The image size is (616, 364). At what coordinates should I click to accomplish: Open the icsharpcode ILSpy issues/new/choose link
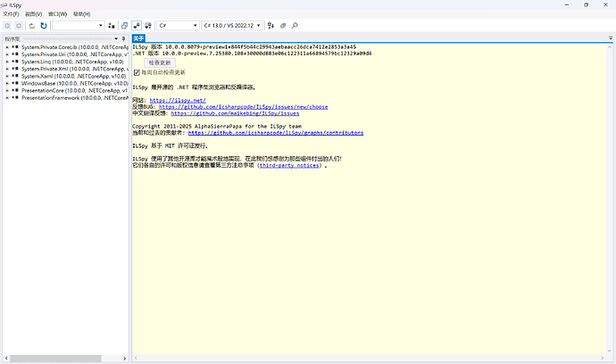[243, 107]
